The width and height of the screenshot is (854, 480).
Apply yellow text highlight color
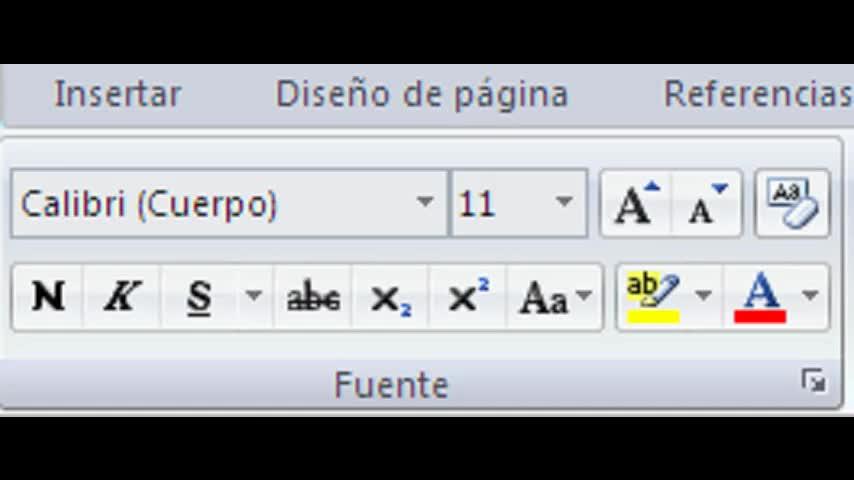(652, 297)
